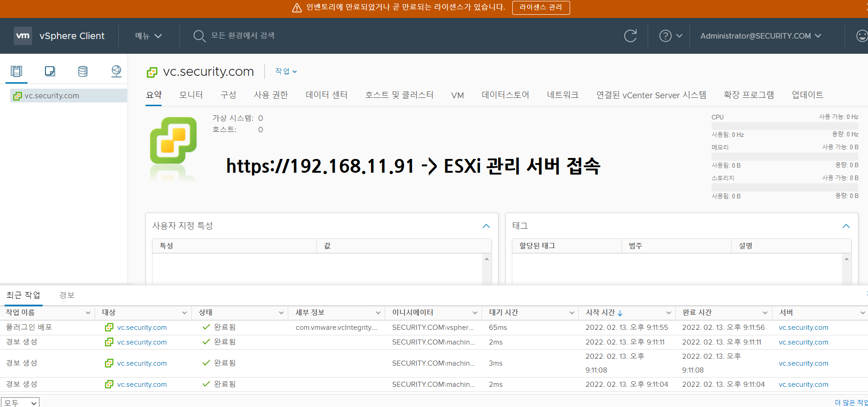Collapse the 사용자 지정 특성 panel
This screenshot has height=407, width=868.
coord(486,226)
